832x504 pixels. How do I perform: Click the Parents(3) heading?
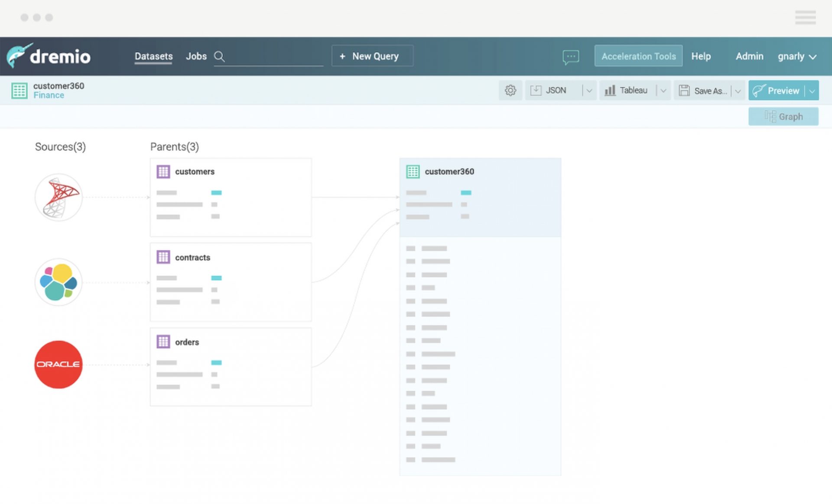175,147
